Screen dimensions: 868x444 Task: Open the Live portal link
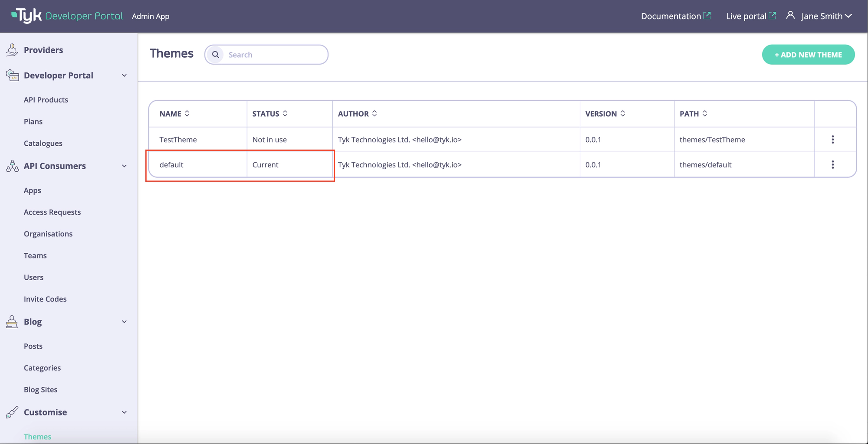click(750, 16)
